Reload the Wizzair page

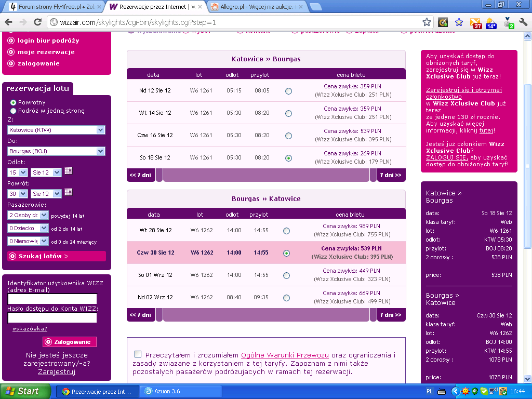pos(37,22)
